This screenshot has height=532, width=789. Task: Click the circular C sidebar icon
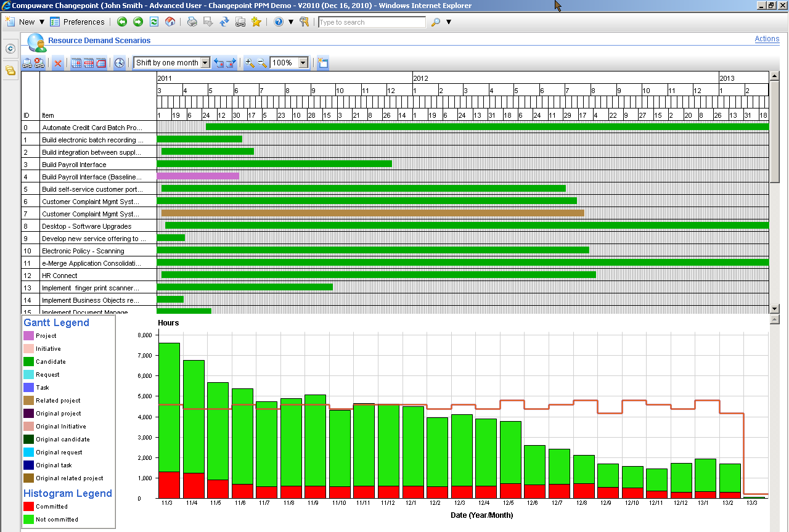[10, 49]
